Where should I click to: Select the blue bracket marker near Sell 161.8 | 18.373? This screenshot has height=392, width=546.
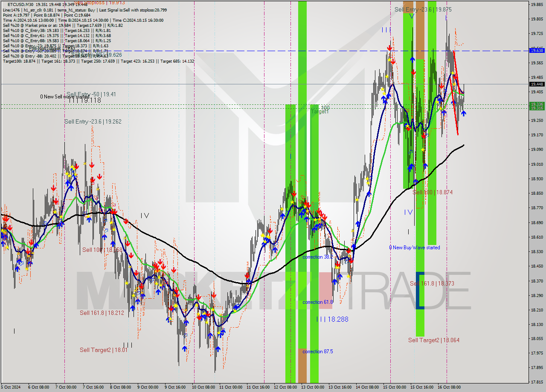[420, 290]
